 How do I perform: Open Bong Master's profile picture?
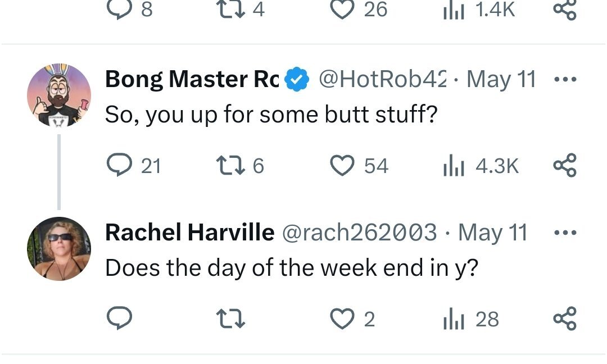tap(59, 95)
